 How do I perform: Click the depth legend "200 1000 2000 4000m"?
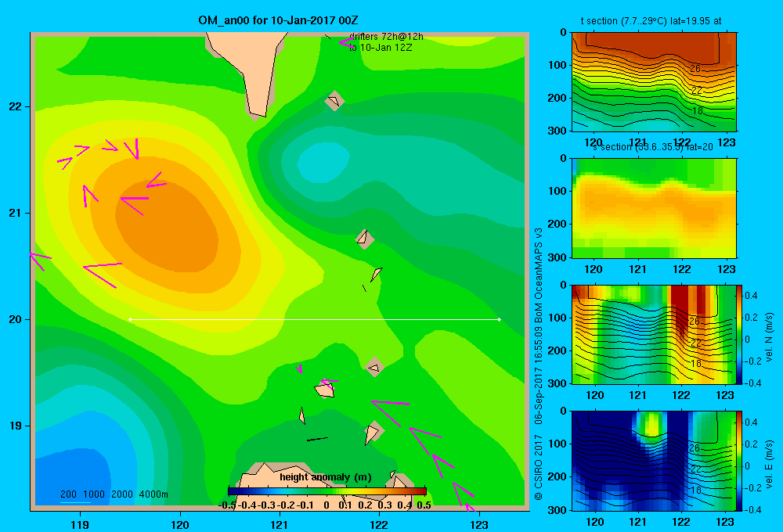click(x=114, y=494)
